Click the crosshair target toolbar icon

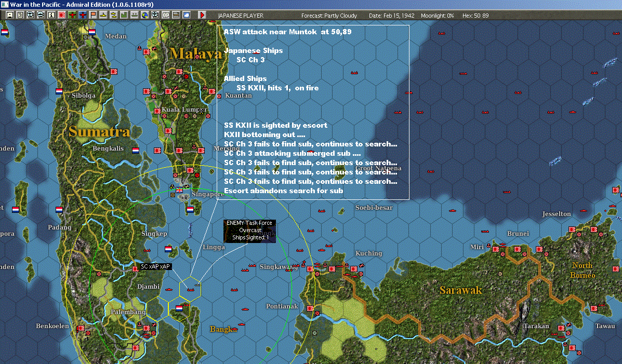click(x=155, y=15)
